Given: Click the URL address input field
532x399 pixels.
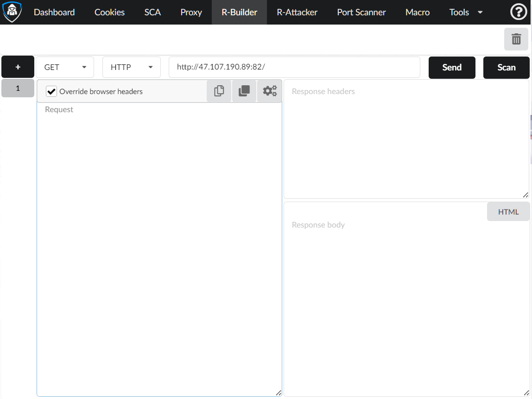Looking at the screenshot, I should click(x=294, y=67).
